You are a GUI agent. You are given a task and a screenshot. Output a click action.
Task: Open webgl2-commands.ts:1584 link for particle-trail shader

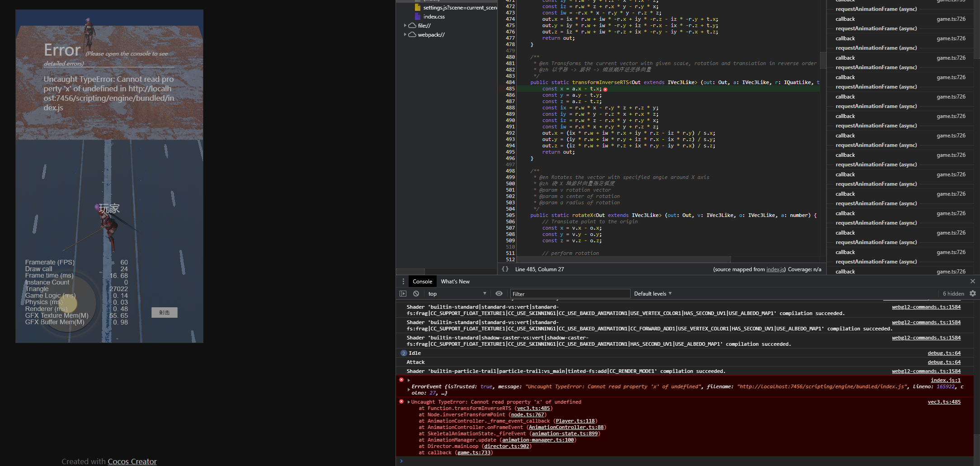tap(926, 371)
